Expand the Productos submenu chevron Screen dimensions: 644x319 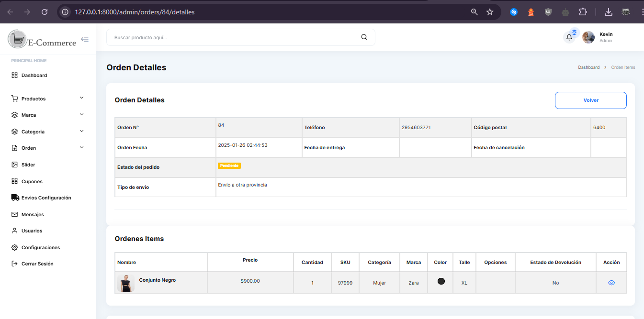click(x=81, y=98)
